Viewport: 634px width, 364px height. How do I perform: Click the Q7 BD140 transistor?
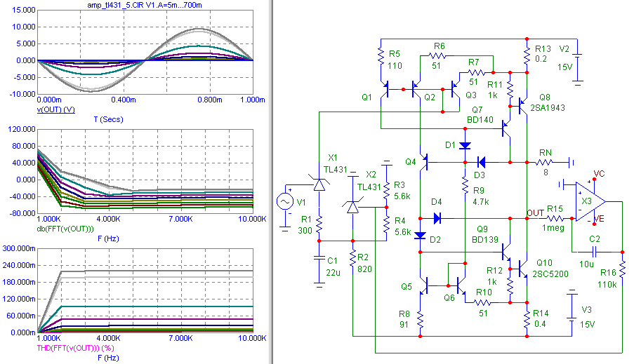coord(506,129)
